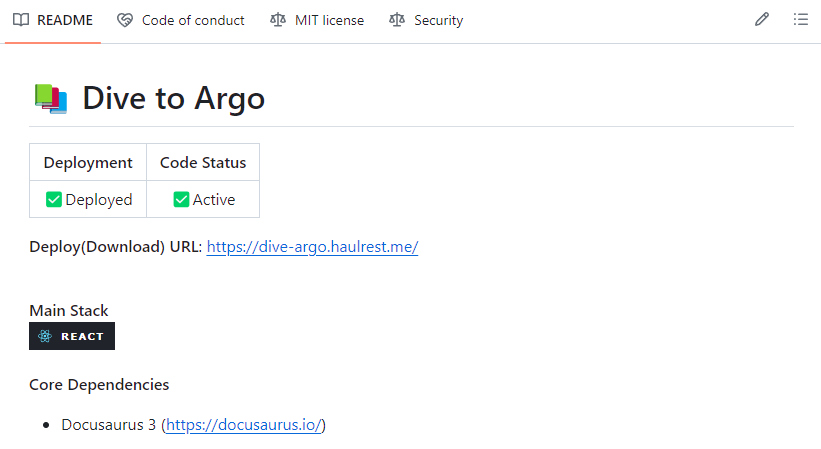
Task: Open the outline list icon
Action: point(800,20)
